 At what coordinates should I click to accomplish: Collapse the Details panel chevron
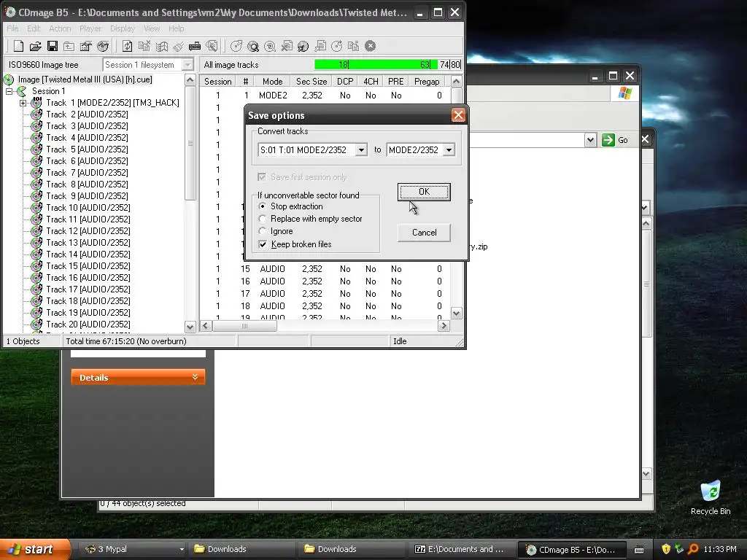click(x=195, y=377)
